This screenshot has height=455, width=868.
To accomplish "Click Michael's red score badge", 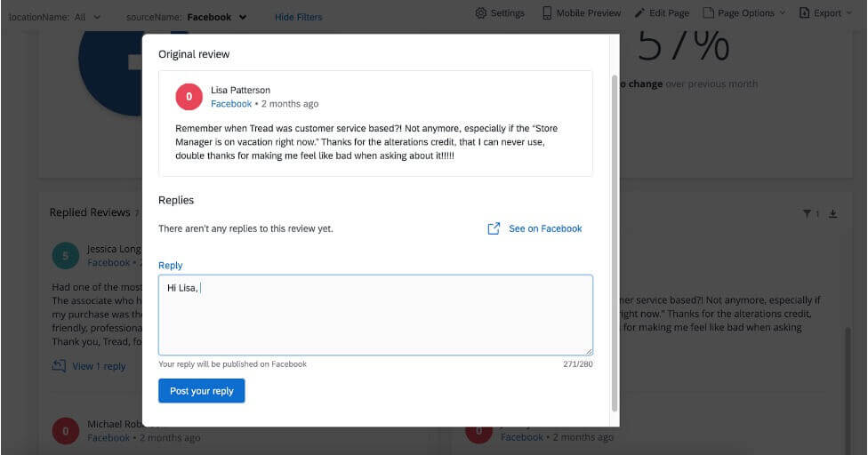I will [65, 431].
